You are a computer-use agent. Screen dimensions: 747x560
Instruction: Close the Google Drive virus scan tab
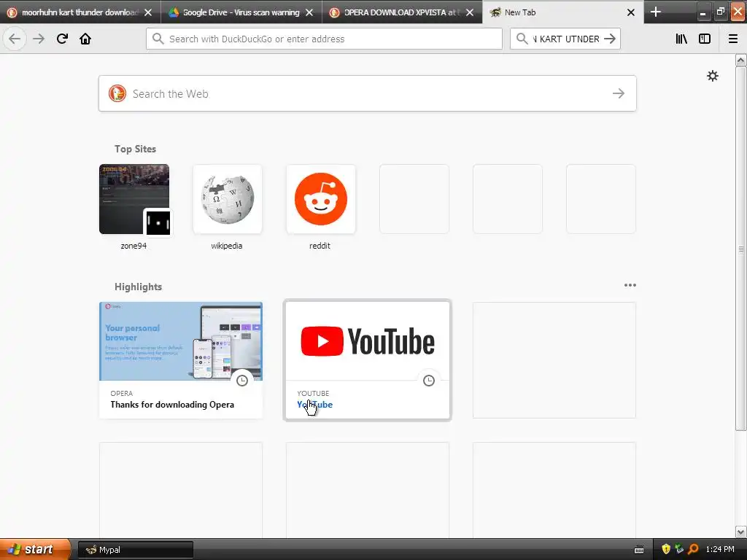click(309, 12)
